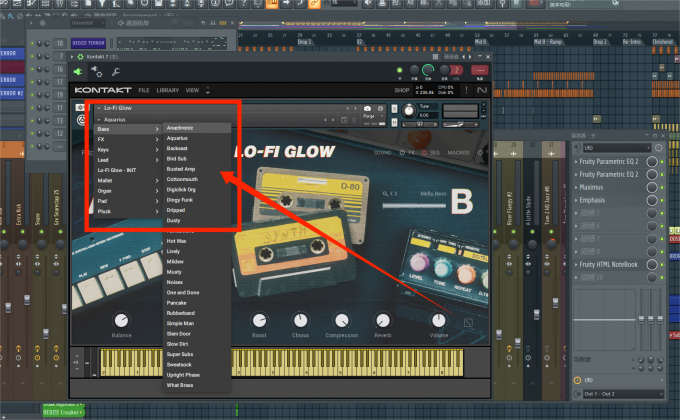680x420 pixels.
Task: Open Kontakt FILE menu
Action: point(144,90)
